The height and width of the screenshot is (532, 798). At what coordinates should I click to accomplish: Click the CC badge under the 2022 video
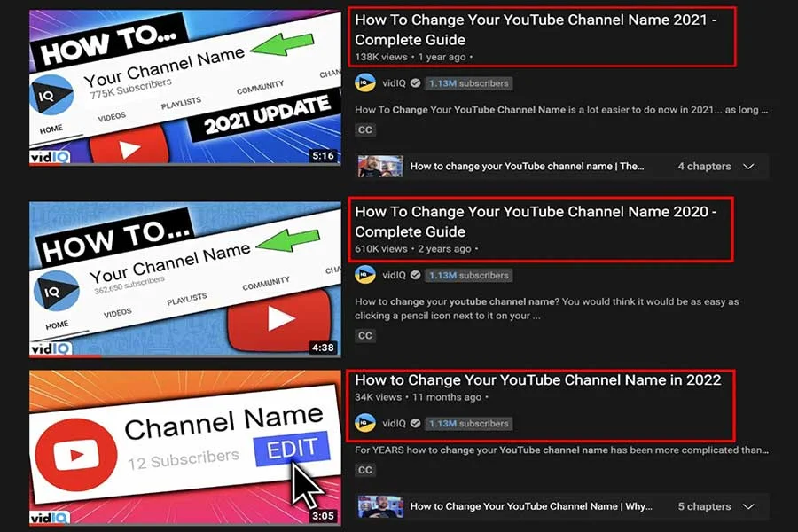(x=365, y=470)
